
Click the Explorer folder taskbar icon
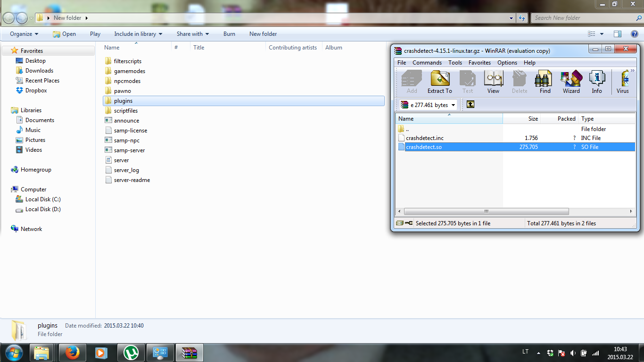(x=41, y=353)
